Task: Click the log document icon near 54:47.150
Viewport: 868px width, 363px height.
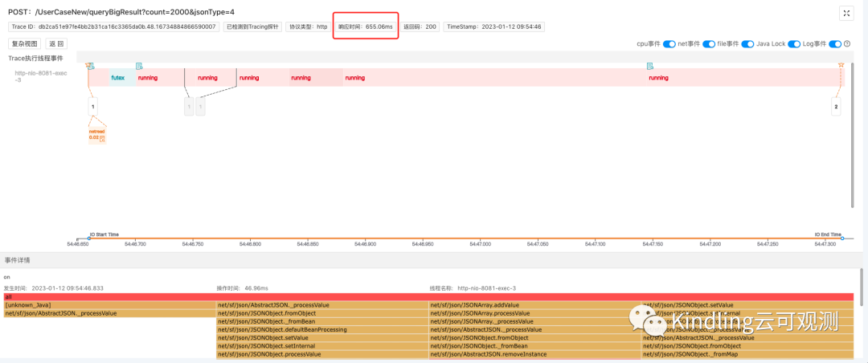Action: point(650,66)
